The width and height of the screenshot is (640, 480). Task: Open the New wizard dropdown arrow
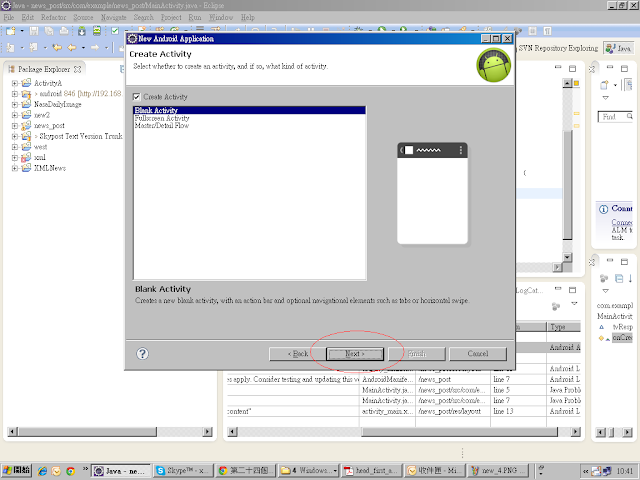tap(22, 31)
